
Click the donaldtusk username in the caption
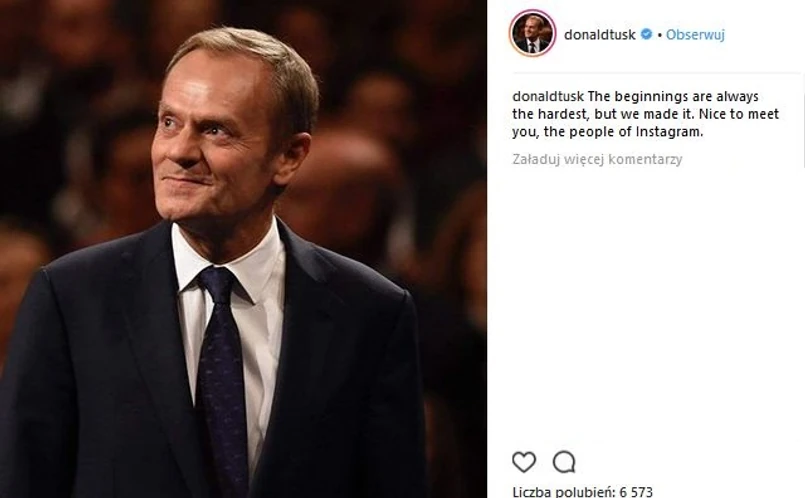(x=547, y=97)
